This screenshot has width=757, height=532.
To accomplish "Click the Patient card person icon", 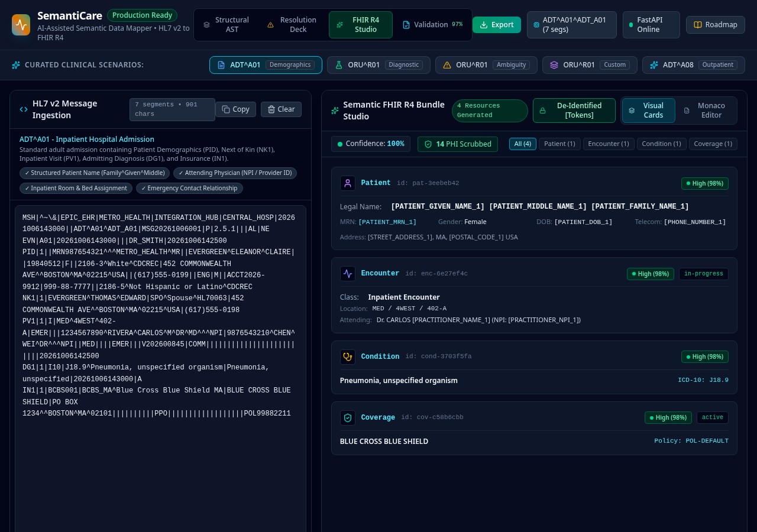I will [x=348, y=183].
